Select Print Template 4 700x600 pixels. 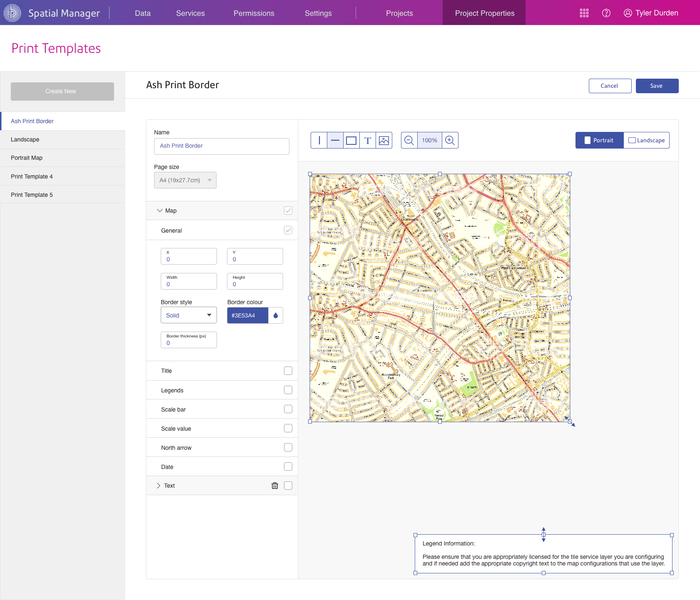click(x=62, y=176)
